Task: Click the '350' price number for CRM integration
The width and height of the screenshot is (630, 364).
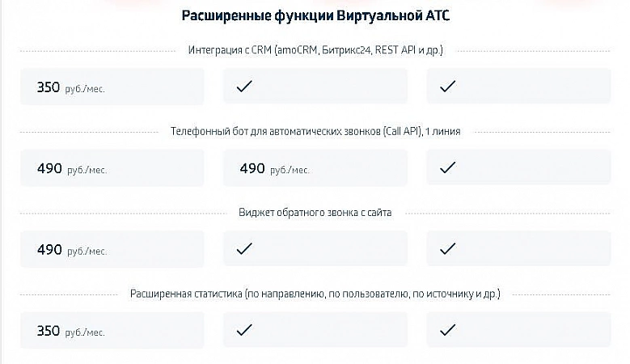Action: point(49,87)
